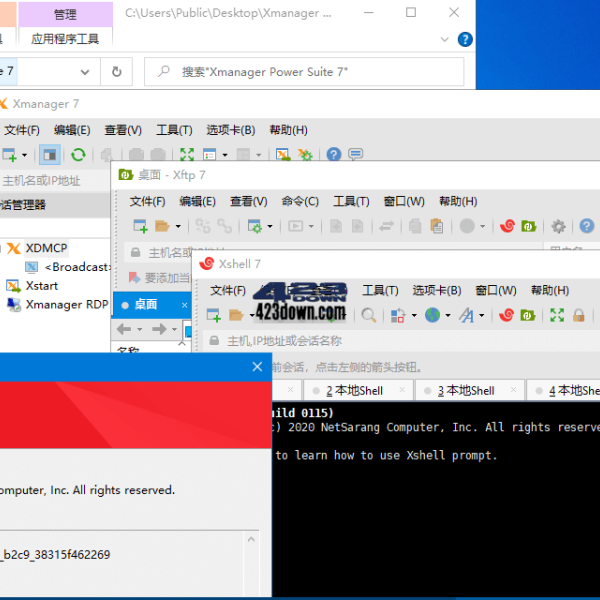Open 文件(F) menu in Xftp 7

147,202
